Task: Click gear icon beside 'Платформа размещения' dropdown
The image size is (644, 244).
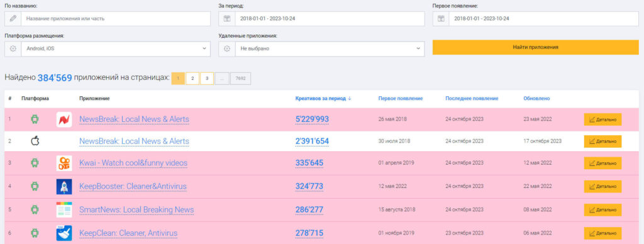Action: click(13, 48)
